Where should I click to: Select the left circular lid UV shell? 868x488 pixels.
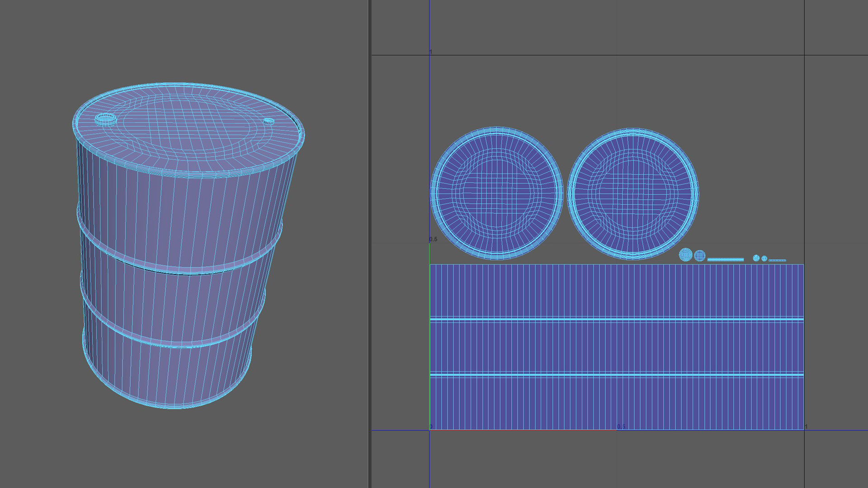click(x=496, y=193)
